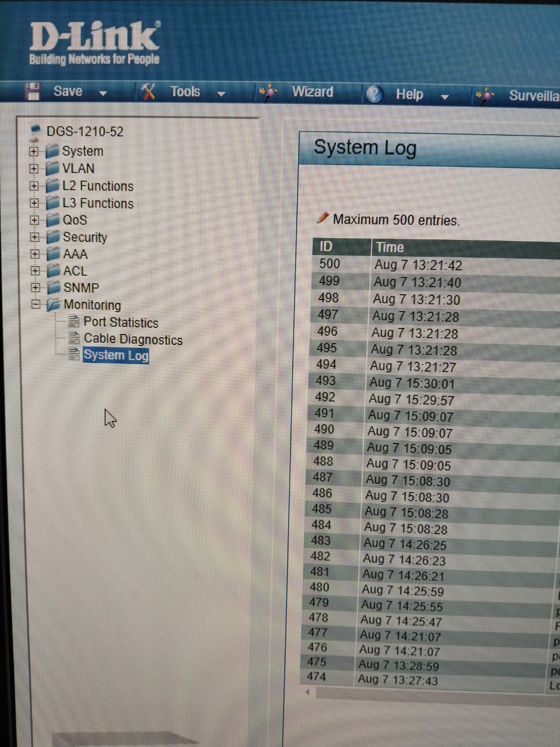Image resolution: width=560 pixels, height=747 pixels.
Task: Click the Maximum 500 entries note
Action: [x=396, y=220]
